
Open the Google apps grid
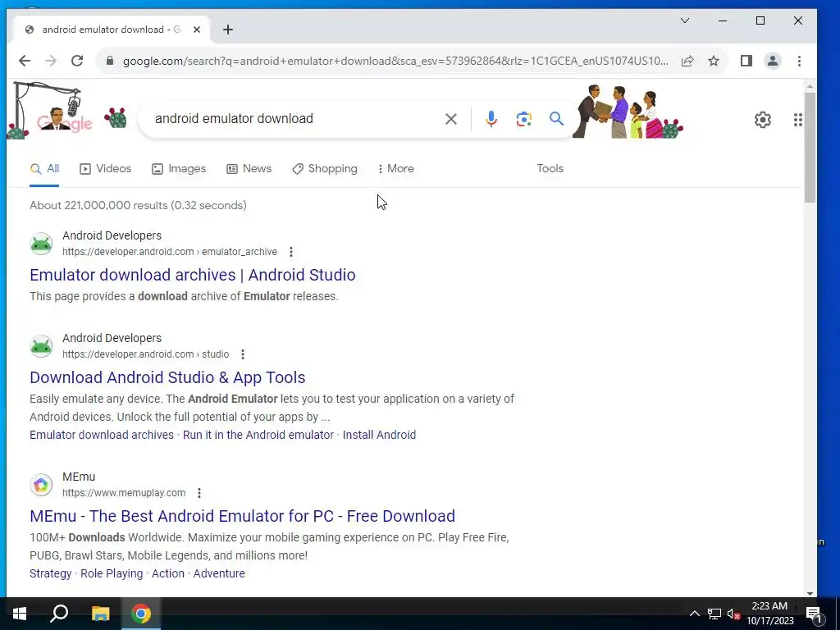[x=797, y=120]
